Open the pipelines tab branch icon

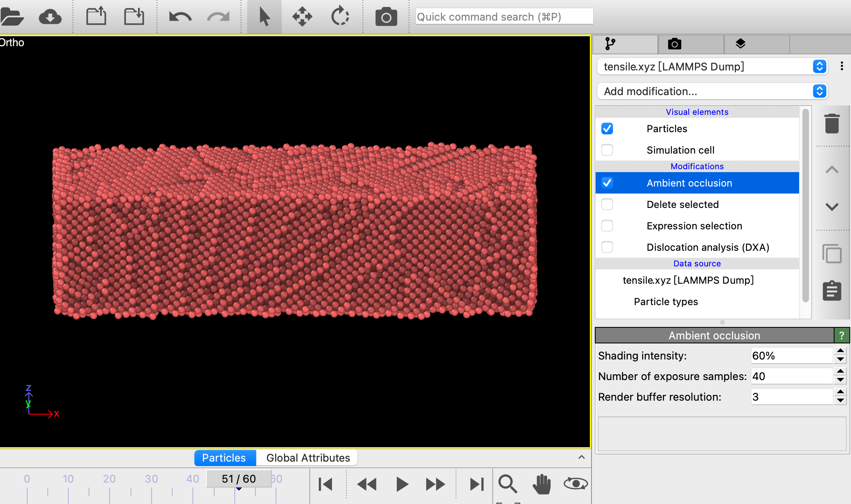[x=610, y=44]
